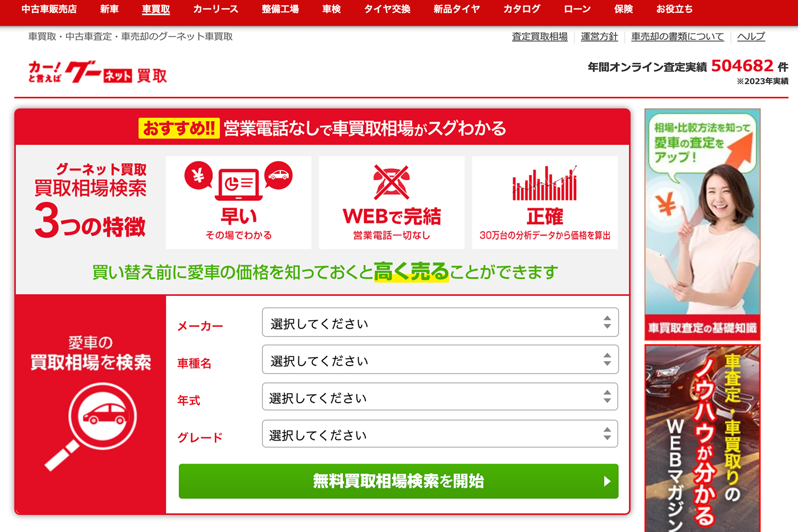Go to the 車検 nav item
Image resolution: width=798 pixels, height=532 pixels.
point(331,9)
